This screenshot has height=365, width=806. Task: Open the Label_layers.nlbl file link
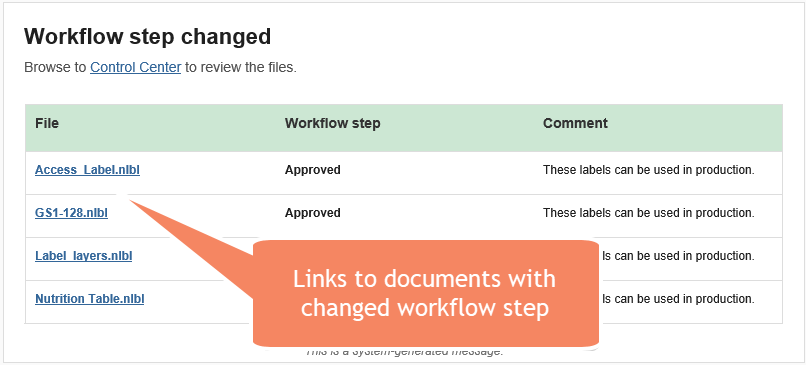[x=83, y=256]
